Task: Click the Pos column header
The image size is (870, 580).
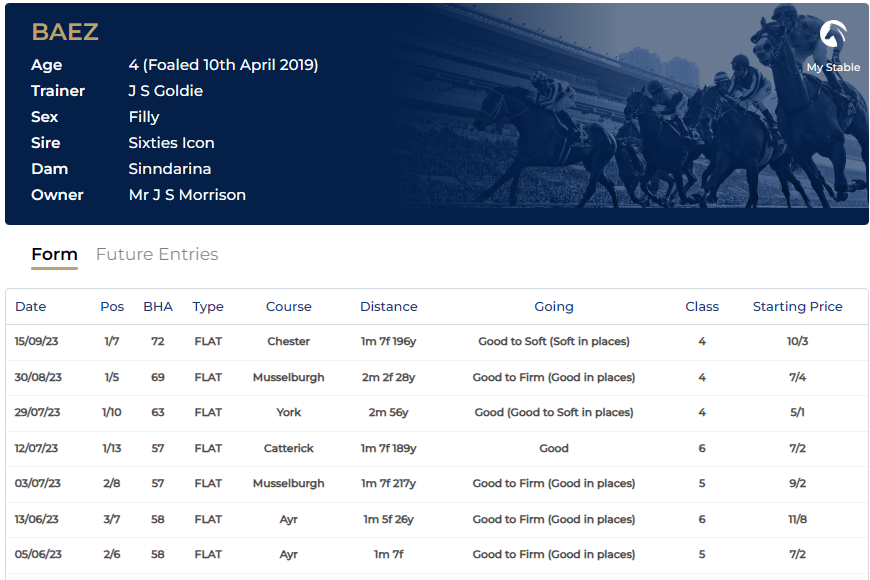Action: (x=112, y=307)
